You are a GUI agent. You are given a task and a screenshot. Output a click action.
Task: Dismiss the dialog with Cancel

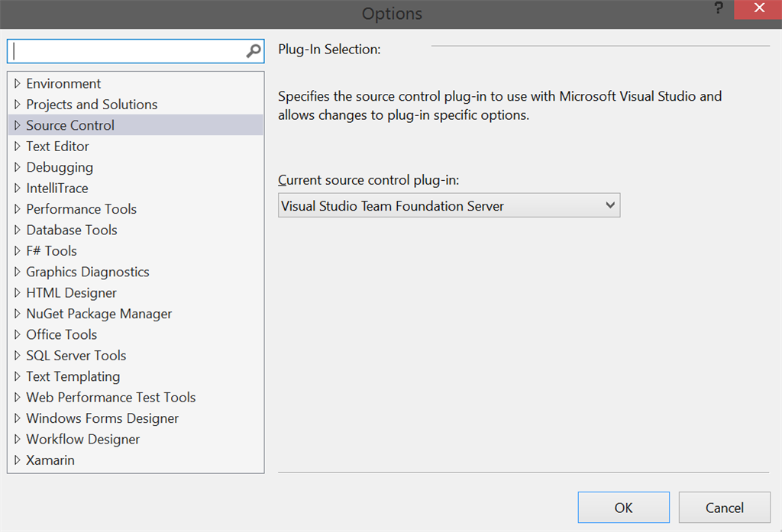[724, 507]
